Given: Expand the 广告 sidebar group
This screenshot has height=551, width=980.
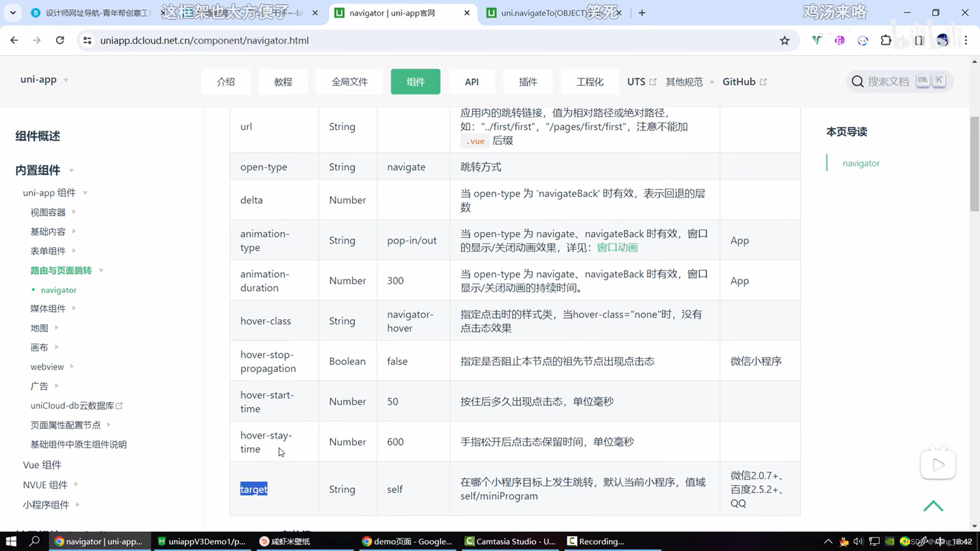Looking at the screenshot, I should pos(44,386).
